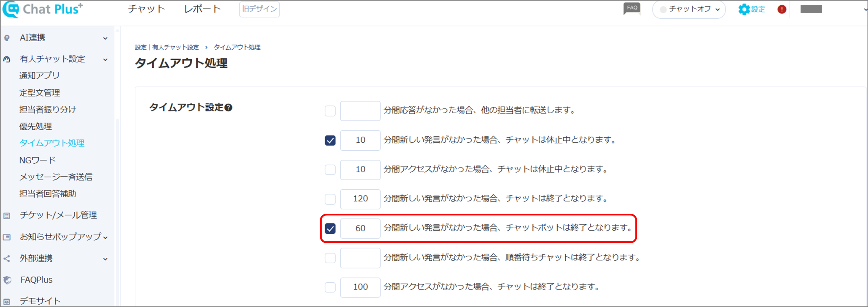
Task: Click the 設定 breadcrumb link
Action: pyautogui.click(x=141, y=47)
